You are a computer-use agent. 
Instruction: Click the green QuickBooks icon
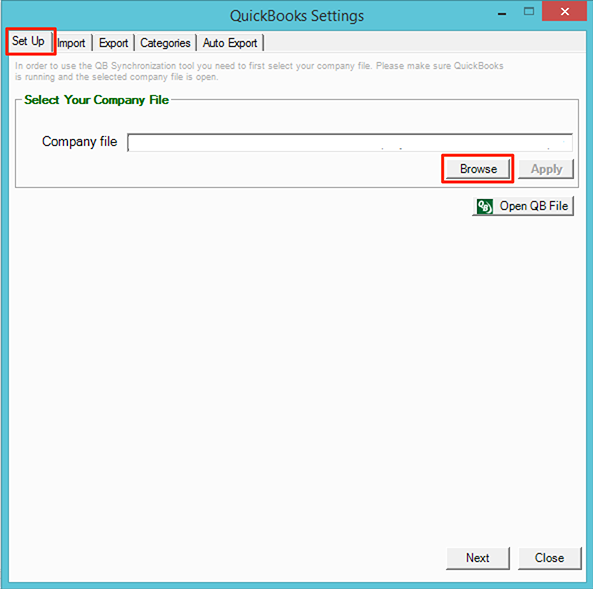click(x=484, y=207)
